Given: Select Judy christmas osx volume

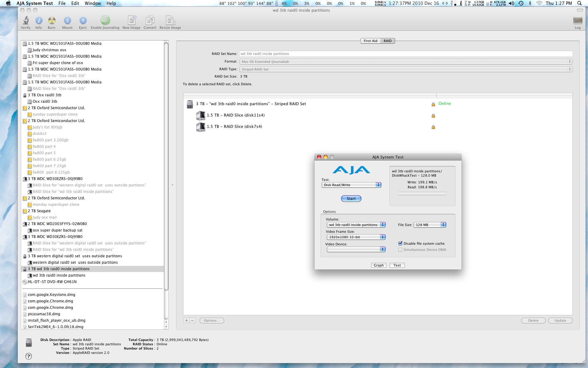Looking at the screenshot, I should coord(49,50).
